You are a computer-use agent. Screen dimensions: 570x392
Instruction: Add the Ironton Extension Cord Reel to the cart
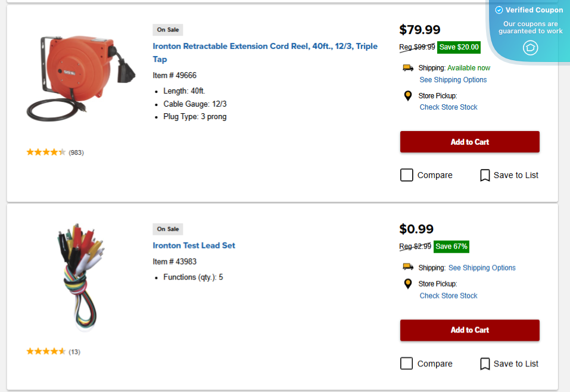(469, 142)
